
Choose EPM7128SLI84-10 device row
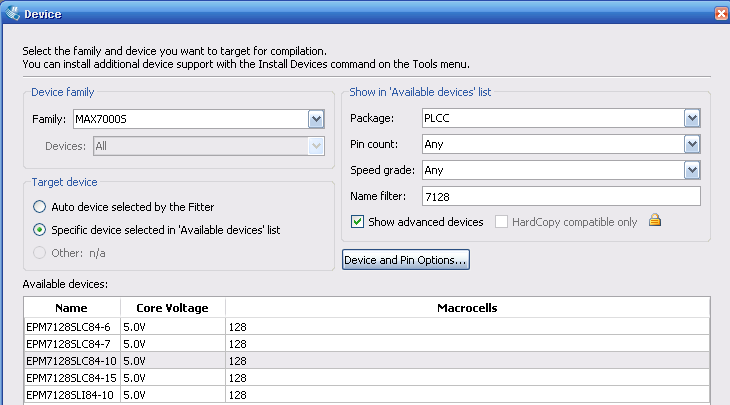coord(366,395)
